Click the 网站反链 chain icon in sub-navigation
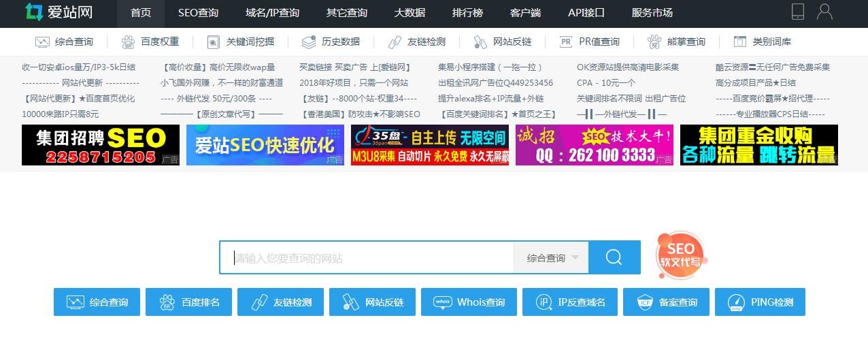 (x=480, y=42)
